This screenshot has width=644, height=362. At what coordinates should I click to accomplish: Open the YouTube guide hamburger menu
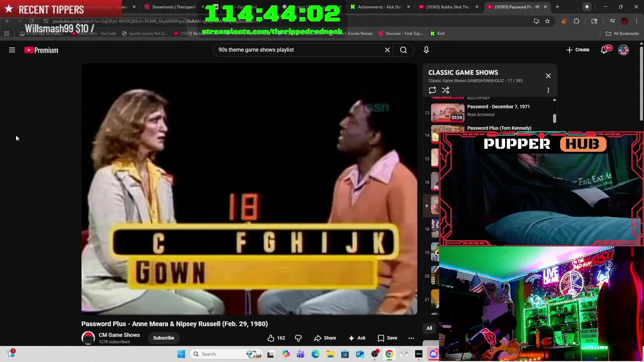pyautogui.click(x=12, y=50)
